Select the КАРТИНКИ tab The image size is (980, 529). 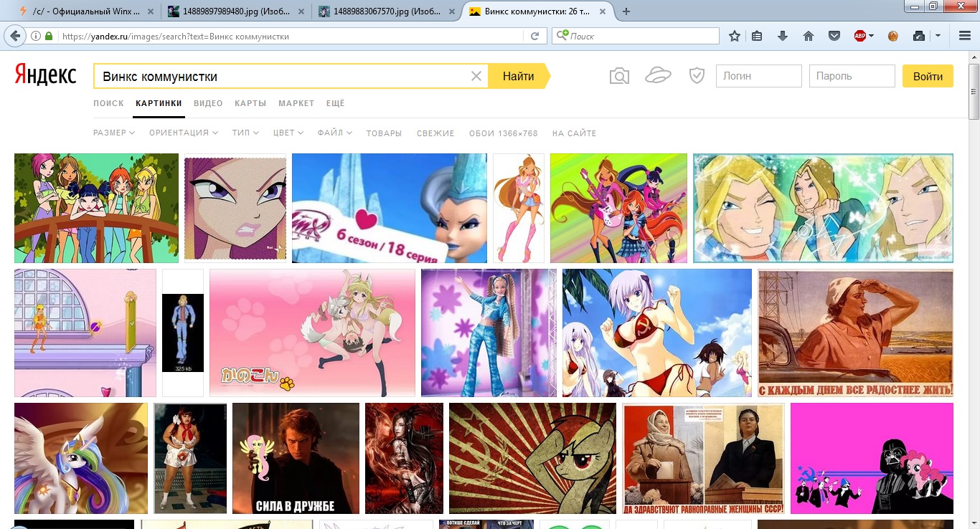[159, 103]
